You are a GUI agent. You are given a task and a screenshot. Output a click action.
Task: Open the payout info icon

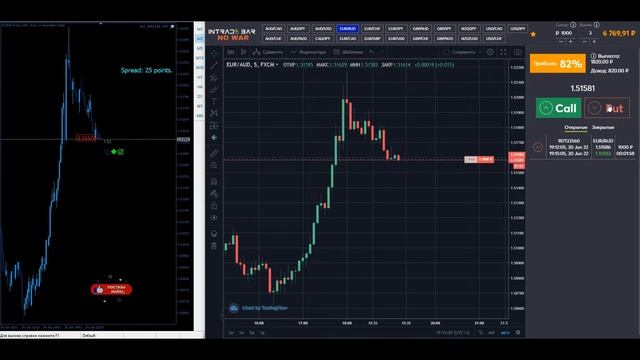point(593,56)
